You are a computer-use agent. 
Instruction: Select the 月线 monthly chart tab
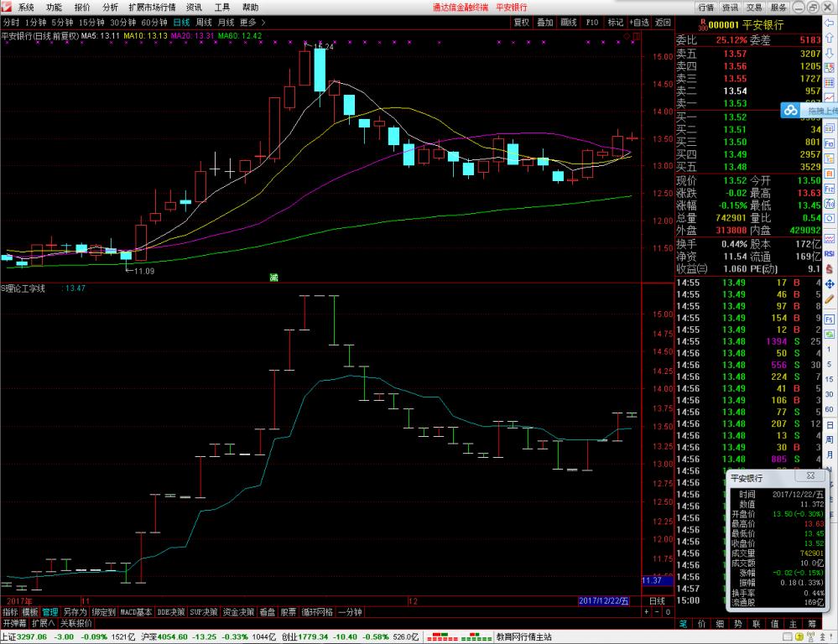pos(226,23)
